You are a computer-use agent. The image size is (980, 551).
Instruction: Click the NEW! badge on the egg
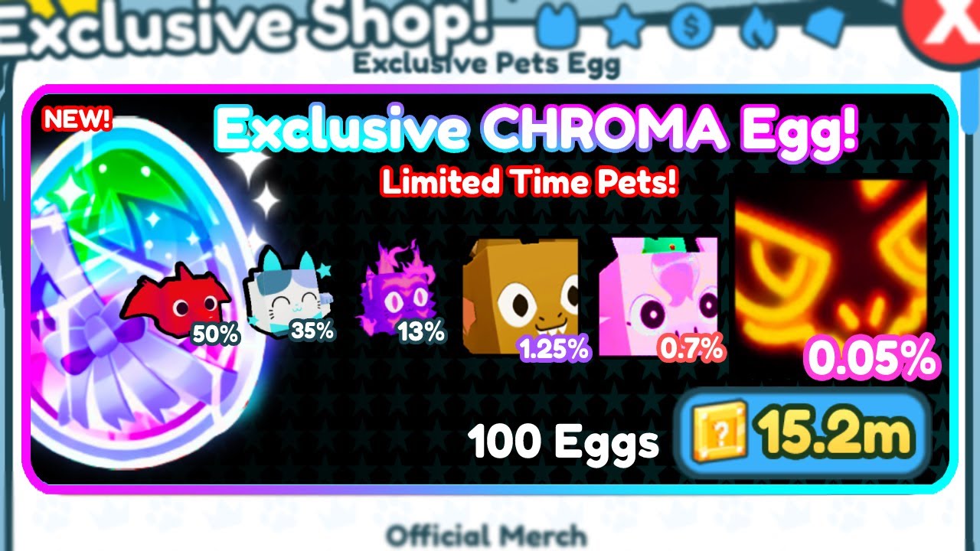coord(77,120)
